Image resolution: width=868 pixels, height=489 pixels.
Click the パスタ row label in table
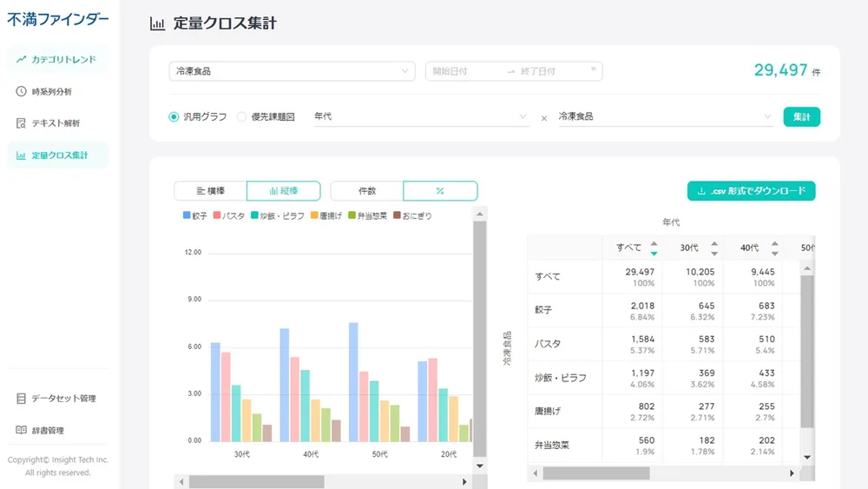pyautogui.click(x=548, y=344)
